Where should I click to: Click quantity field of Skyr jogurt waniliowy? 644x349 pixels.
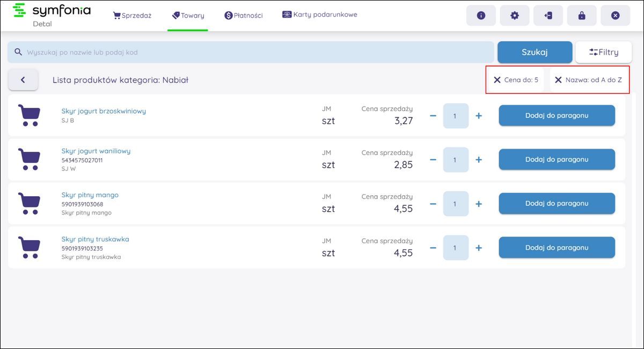point(456,160)
